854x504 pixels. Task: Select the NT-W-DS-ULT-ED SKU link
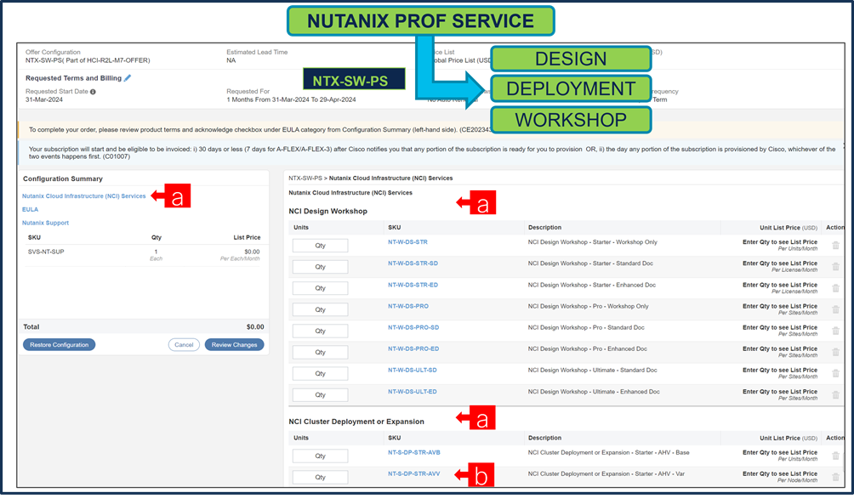413,391
